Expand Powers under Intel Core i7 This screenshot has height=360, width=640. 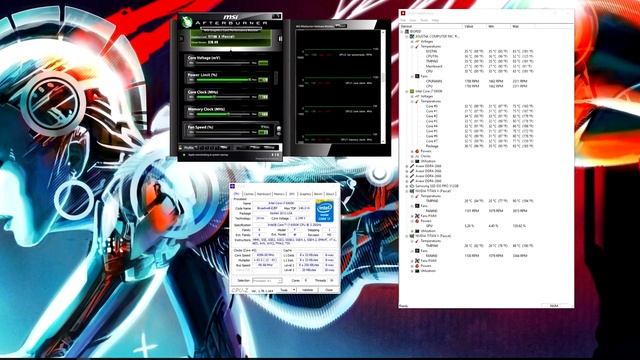[412, 151]
